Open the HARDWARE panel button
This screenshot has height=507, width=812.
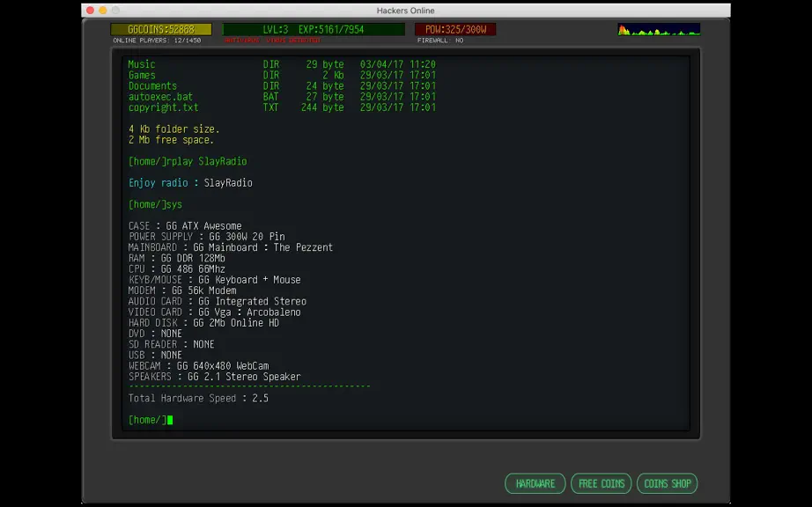click(535, 484)
